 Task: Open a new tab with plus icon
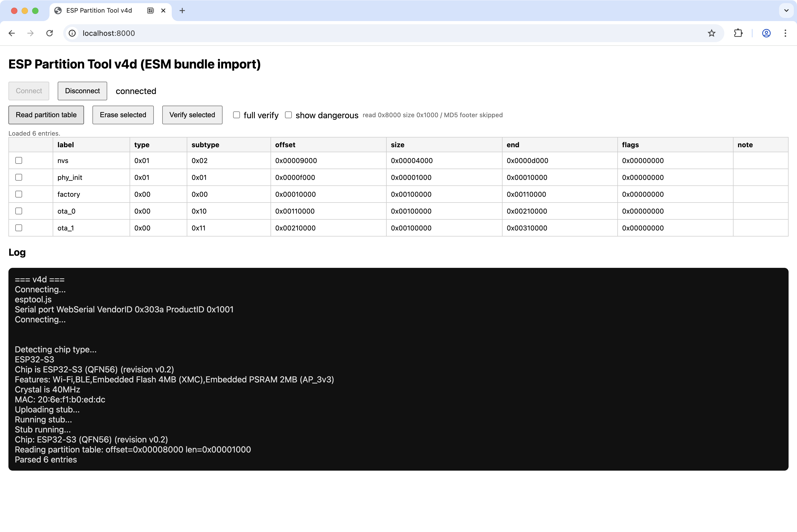click(182, 11)
